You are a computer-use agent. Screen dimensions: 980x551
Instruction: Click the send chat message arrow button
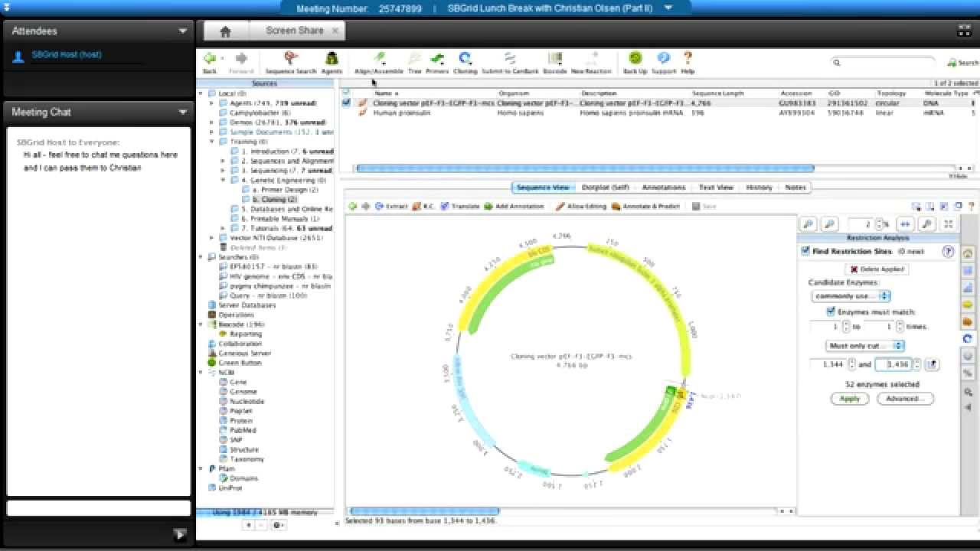click(180, 535)
